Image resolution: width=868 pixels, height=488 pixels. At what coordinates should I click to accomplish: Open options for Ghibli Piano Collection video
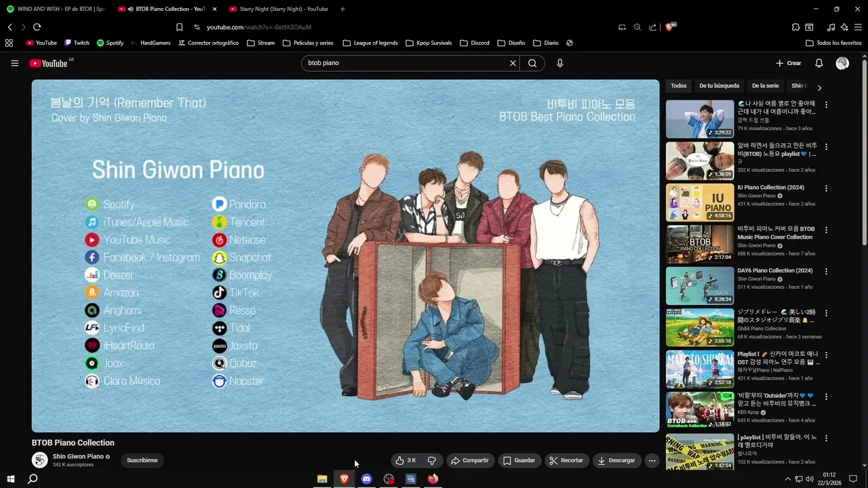coord(826,313)
